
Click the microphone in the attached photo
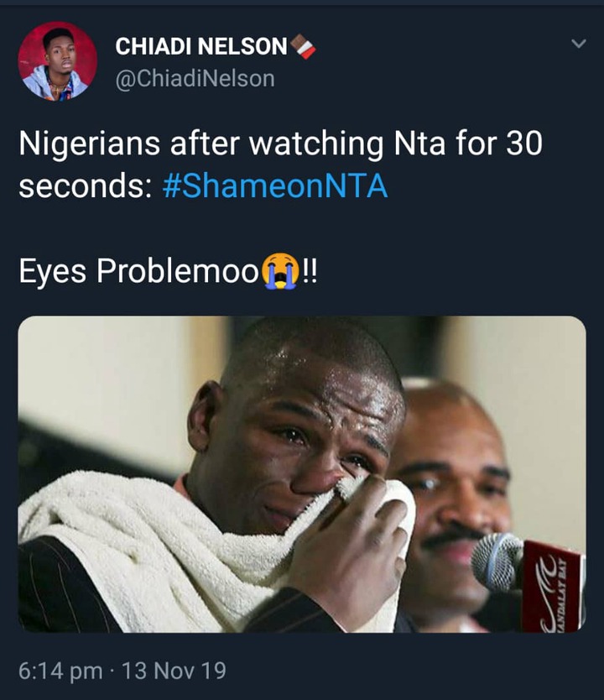click(x=497, y=562)
